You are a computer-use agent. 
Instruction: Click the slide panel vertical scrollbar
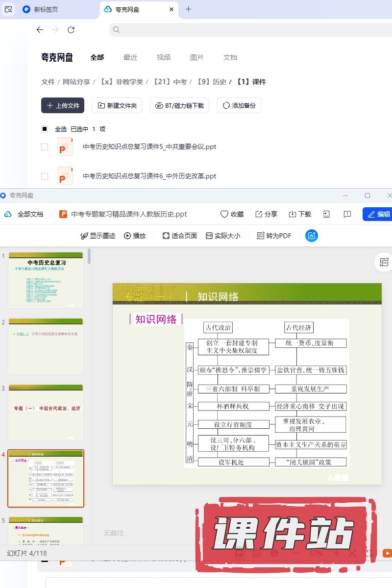[x=89, y=257]
